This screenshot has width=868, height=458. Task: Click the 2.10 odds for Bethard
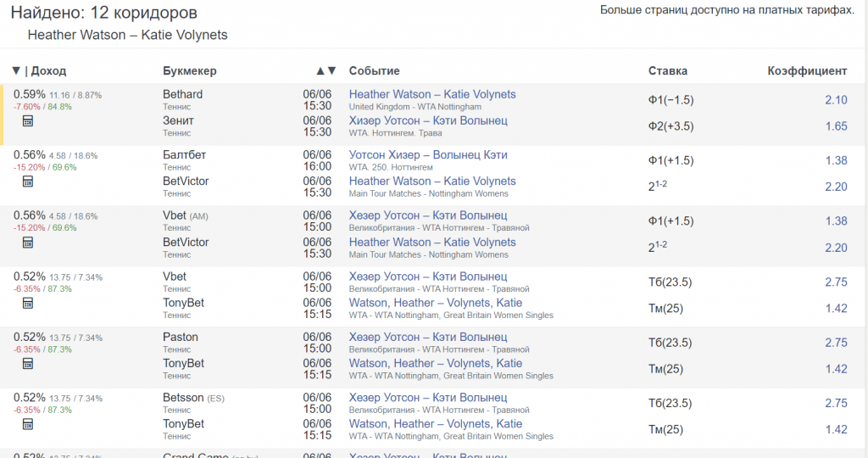click(836, 100)
